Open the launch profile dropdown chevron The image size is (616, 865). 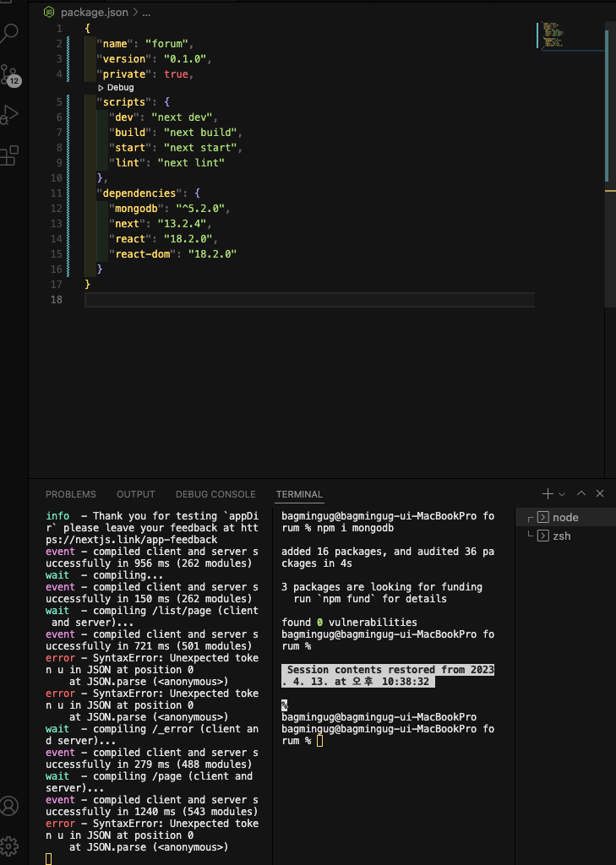click(x=562, y=494)
